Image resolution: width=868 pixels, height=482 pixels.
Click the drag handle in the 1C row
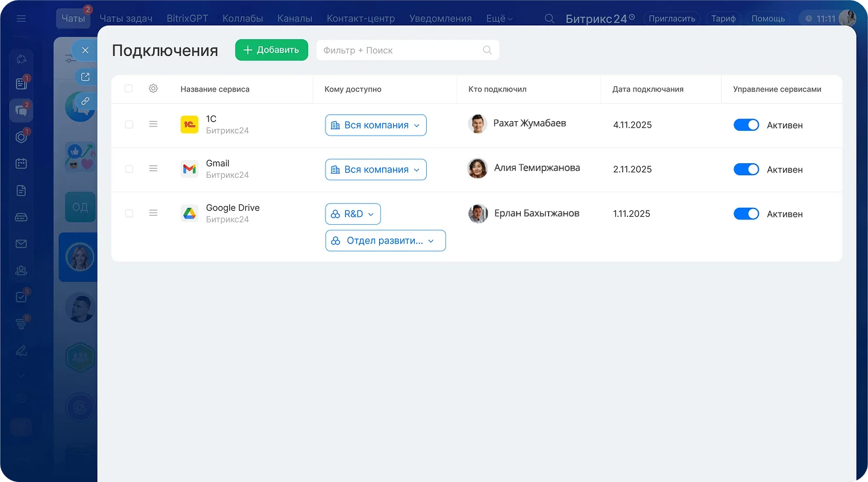153,124
